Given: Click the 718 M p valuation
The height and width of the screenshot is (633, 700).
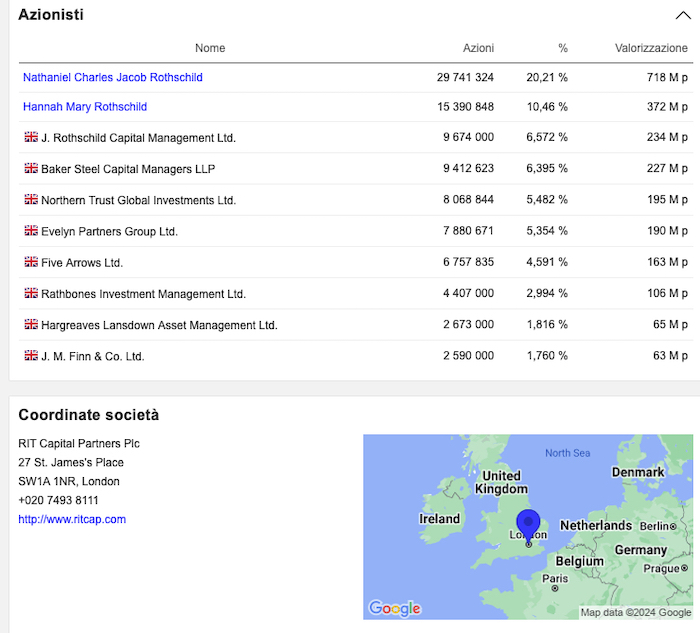Looking at the screenshot, I should point(667,77).
